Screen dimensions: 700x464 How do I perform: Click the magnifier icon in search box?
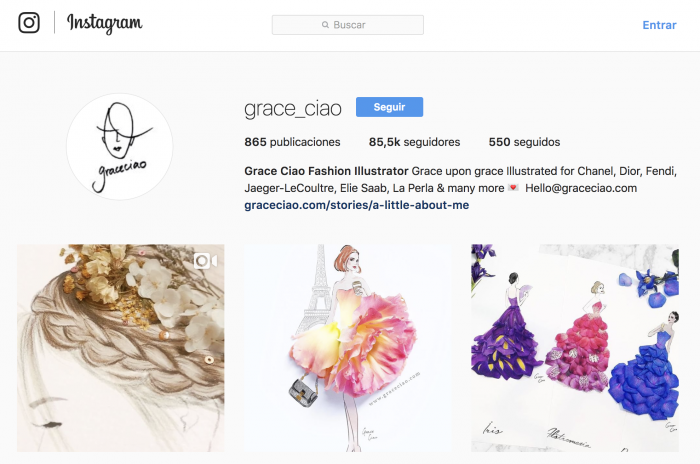coord(325,25)
